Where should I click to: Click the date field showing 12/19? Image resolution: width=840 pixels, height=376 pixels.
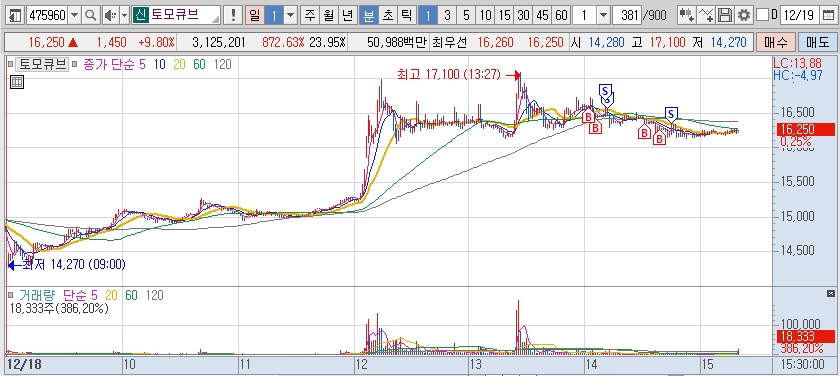click(800, 16)
